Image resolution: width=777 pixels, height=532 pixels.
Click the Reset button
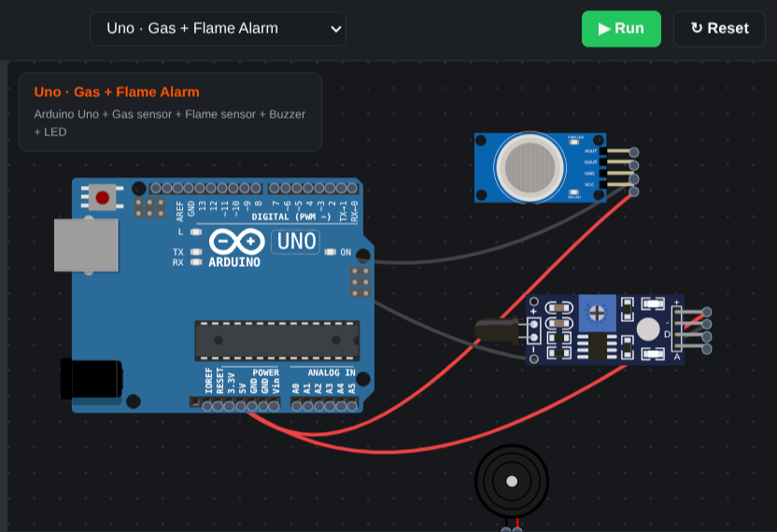click(719, 29)
